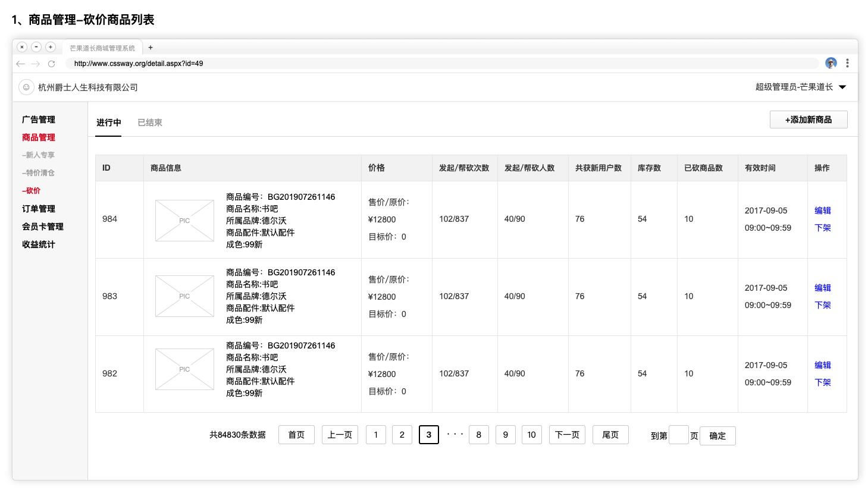Click 下架 link for product 982
Image resolution: width=868 pixels, height=490 pixels.
click(x=822, y=382)
